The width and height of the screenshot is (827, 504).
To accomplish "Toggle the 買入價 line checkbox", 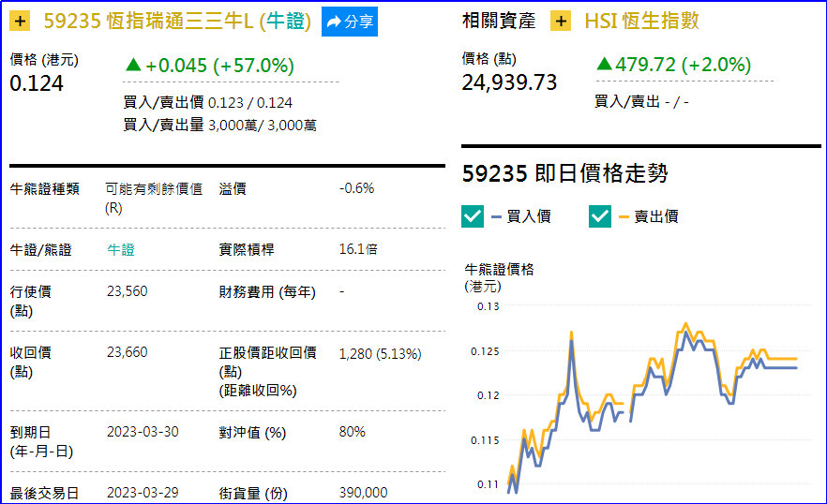I will tap(473, 216).
